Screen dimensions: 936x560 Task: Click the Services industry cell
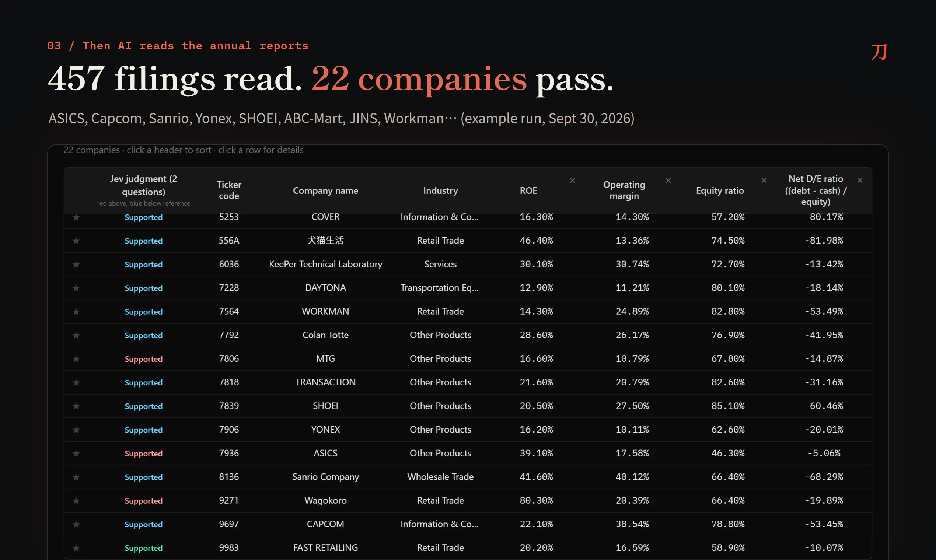[x=440, y=264]
